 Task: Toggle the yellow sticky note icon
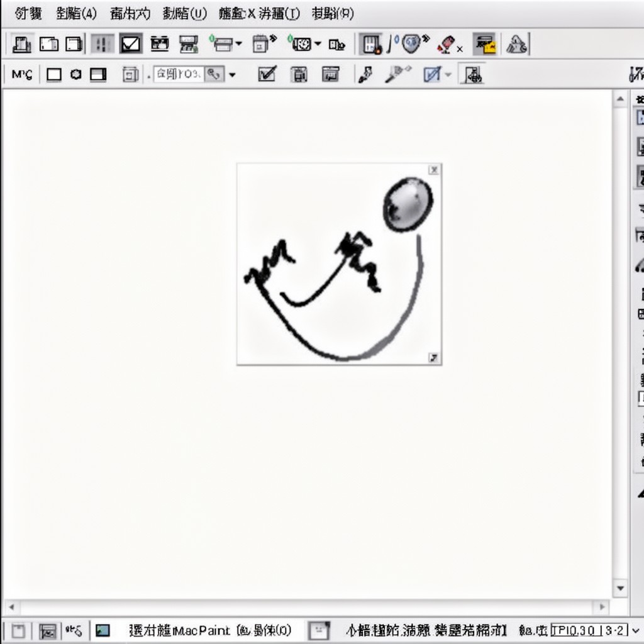(x=485, y=44)
